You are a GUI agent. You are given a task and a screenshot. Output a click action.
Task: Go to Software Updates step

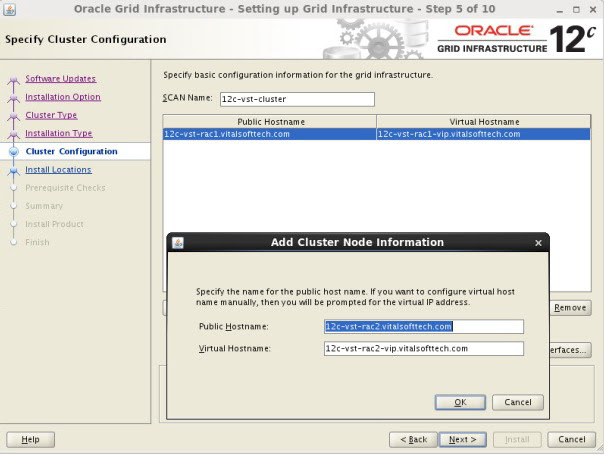click(x=60, y=79)
